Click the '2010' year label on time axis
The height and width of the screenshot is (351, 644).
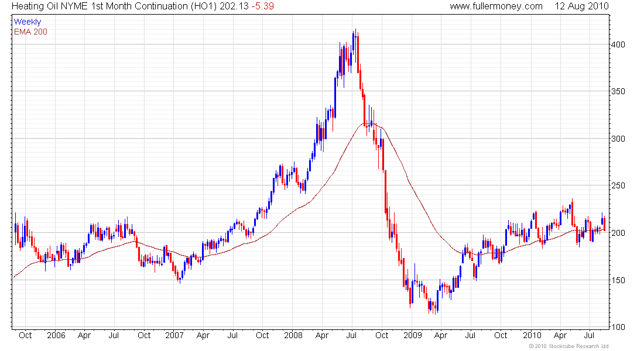coord(532,335)
